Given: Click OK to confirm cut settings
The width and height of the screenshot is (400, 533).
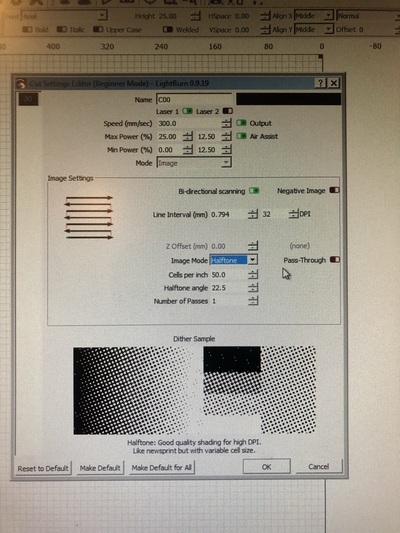Looking at the screenshot, I should [266, 467].
